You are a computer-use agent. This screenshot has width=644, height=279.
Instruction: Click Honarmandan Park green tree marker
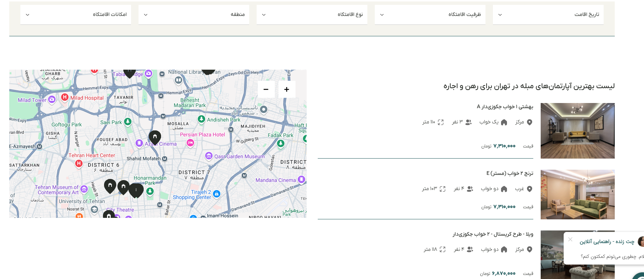[150, 191]
